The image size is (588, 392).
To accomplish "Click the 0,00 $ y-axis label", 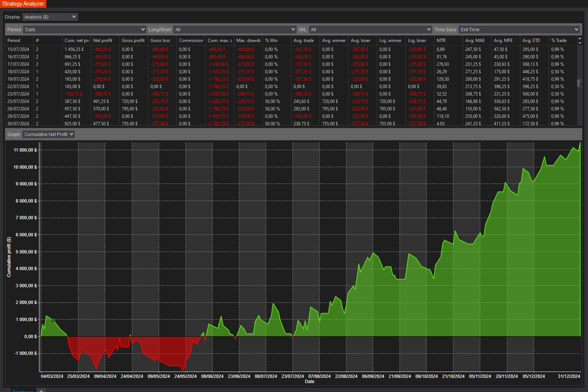I will 30,337.
